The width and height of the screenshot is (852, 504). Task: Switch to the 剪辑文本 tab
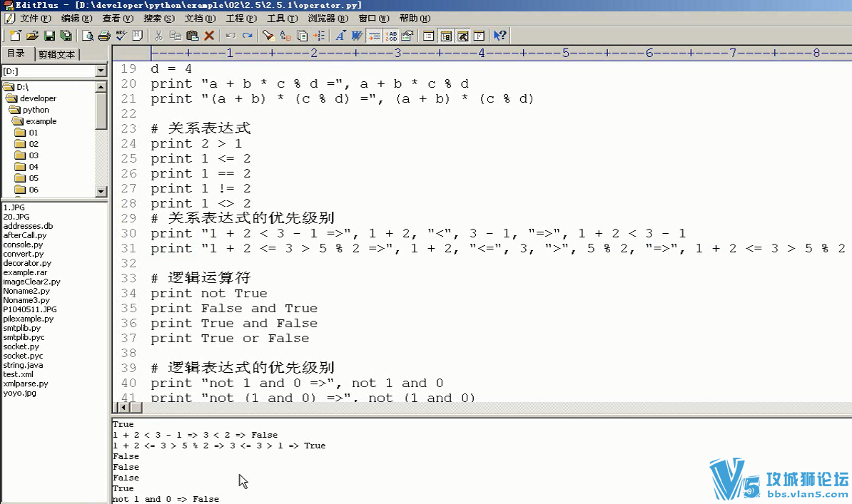point(57,54)
